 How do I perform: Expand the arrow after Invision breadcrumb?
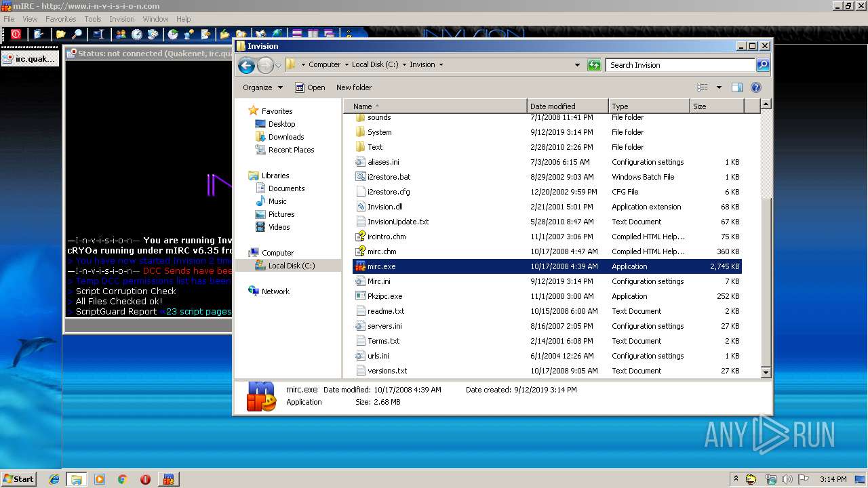click(441, 65)
